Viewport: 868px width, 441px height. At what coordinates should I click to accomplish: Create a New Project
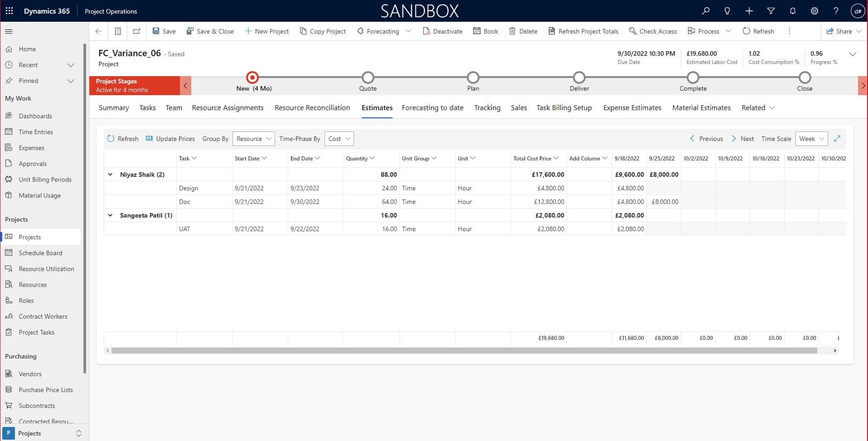click(267, 31)
